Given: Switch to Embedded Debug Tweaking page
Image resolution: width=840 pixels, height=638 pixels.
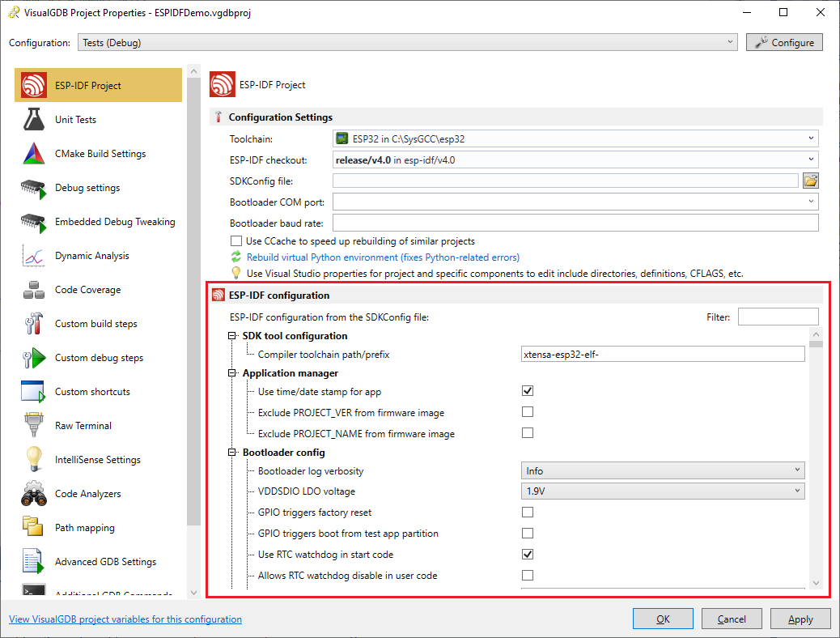Looking at the screenshot, I should (99, 221).
